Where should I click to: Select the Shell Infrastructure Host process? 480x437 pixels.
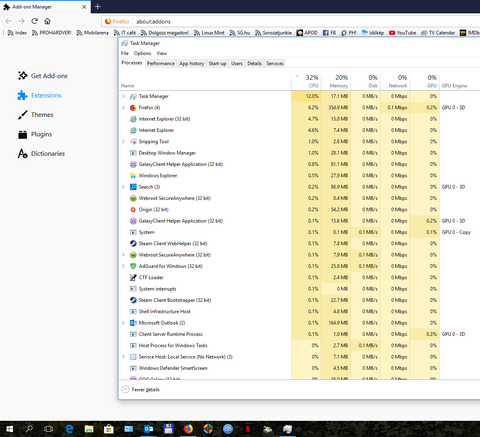164,312
